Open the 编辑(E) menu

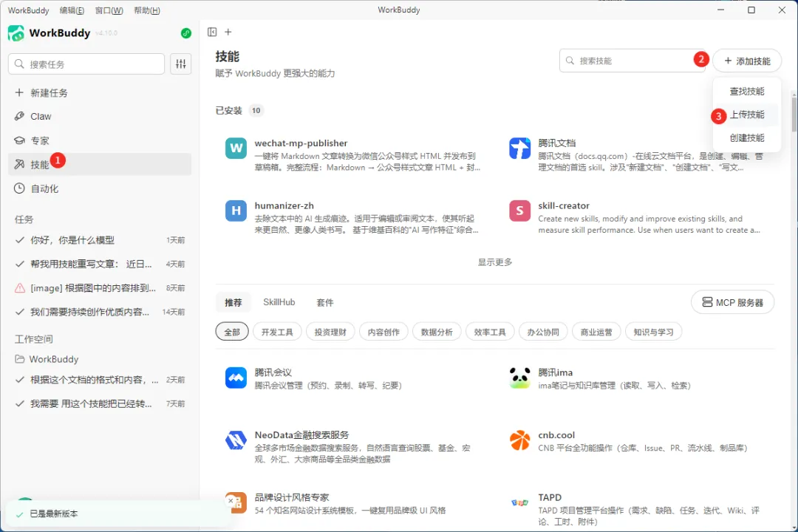[72, 10]
